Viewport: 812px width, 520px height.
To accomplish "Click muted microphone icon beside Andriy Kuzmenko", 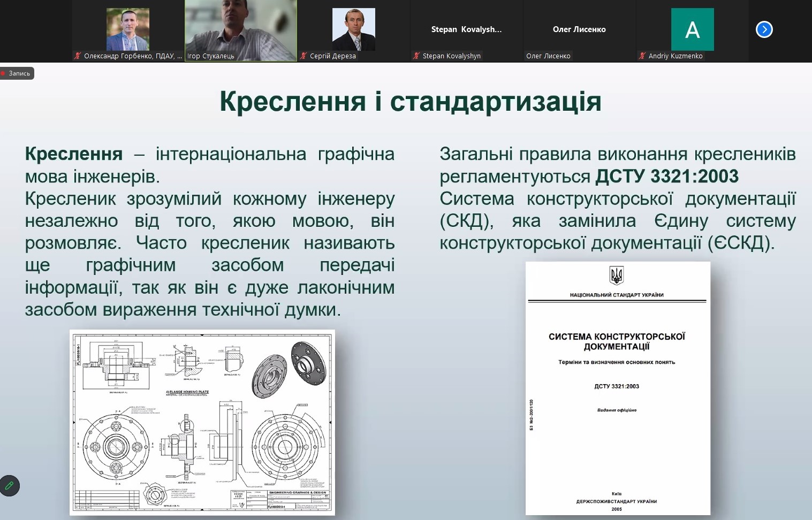I will 642,56.
